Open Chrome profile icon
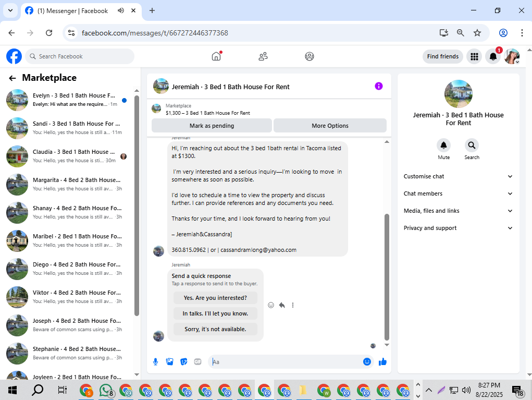 tap(503, 33)
